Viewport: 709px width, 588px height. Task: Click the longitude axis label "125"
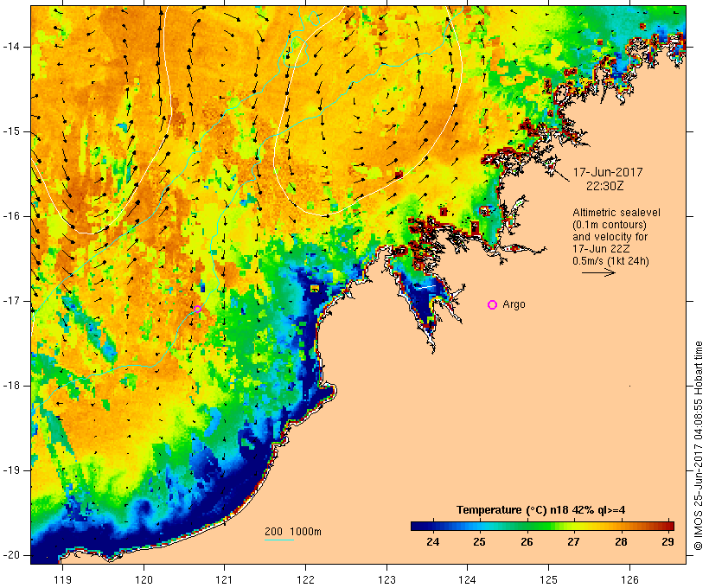point(548,579)
